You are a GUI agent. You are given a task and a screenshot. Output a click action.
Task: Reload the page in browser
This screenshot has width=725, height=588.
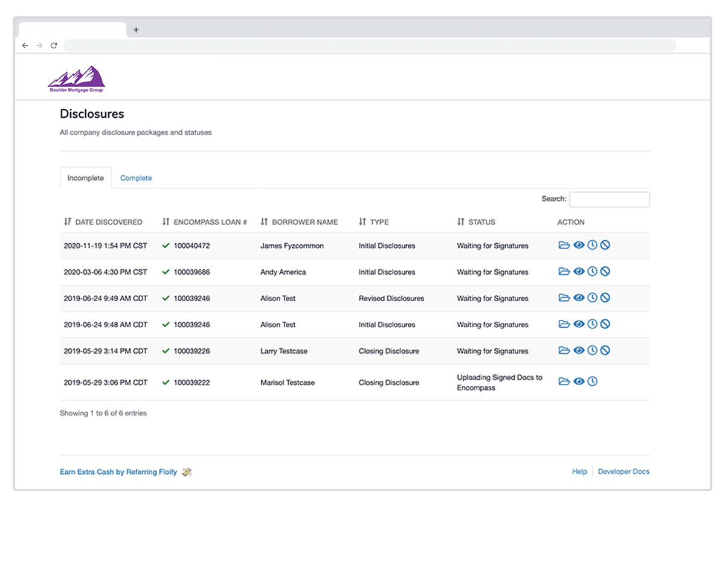54,45
